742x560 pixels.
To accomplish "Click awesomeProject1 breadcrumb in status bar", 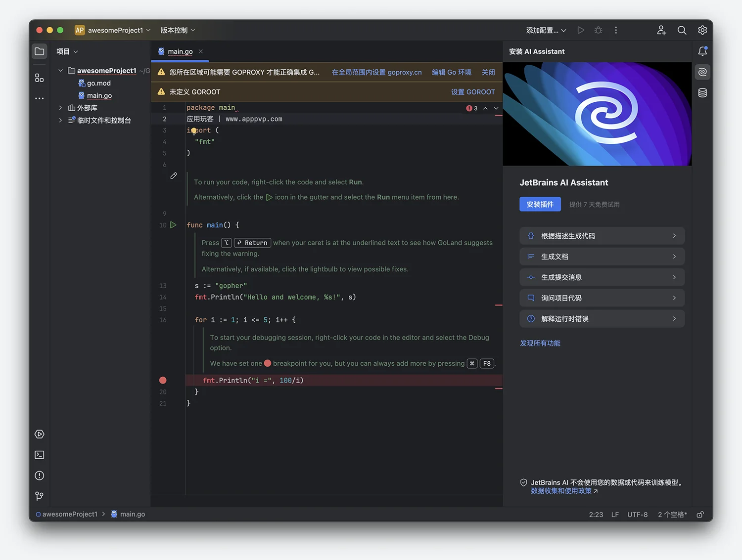I will point(67,514).
